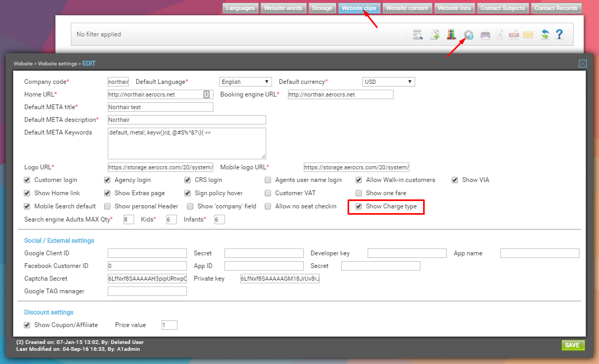Open website settings gear icon
Image resolution: width=599 pixels, height=364 pixels.
[469, 35]
